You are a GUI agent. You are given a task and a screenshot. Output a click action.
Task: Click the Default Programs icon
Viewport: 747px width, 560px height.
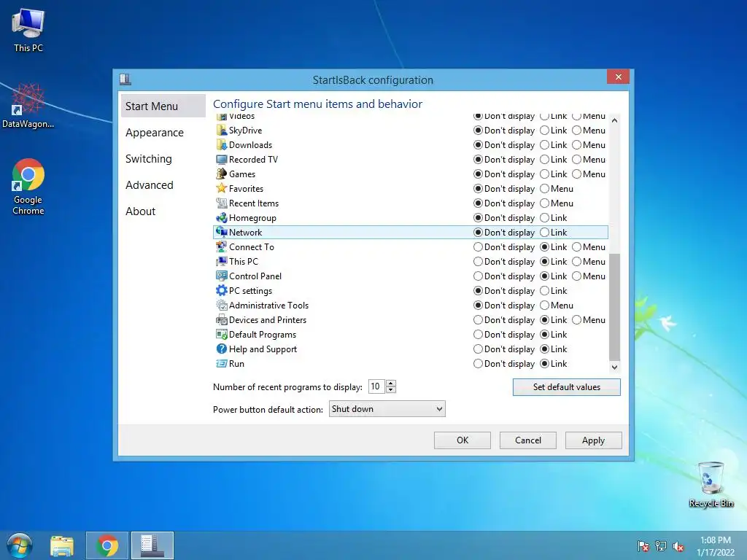[x=222, y=335]
